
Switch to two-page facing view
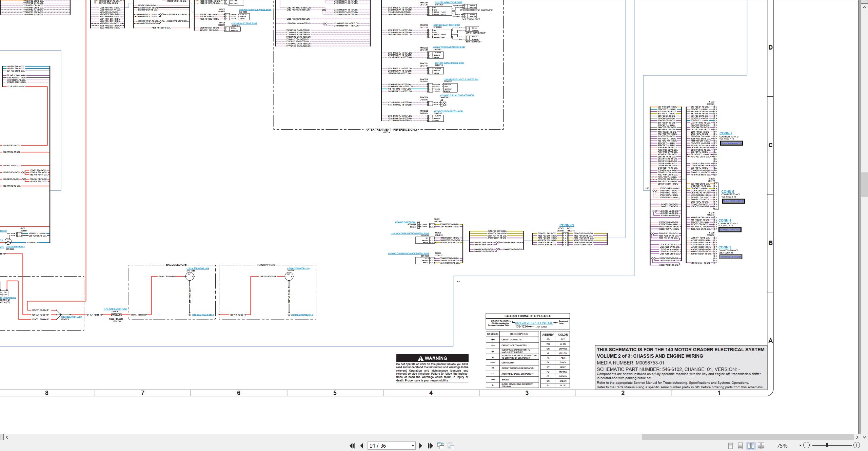tap(751, 446)
